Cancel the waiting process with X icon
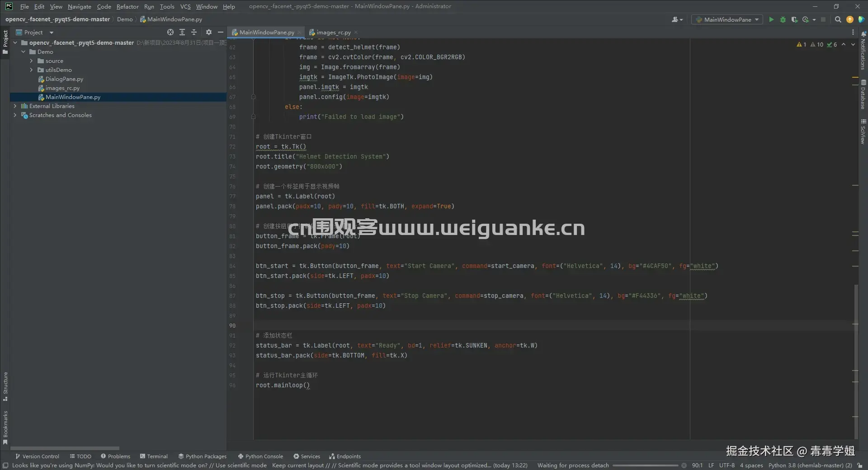868x470 pixels. pos(684,465)
